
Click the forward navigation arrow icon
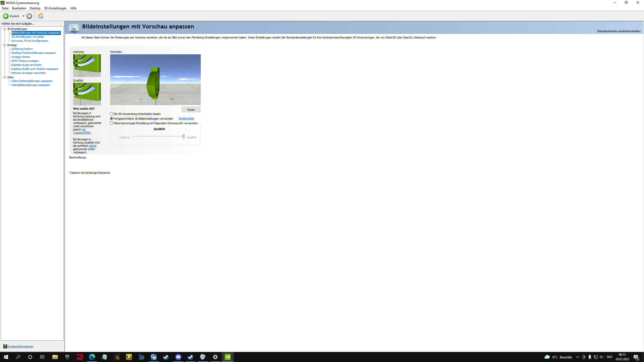coord(29,16)
